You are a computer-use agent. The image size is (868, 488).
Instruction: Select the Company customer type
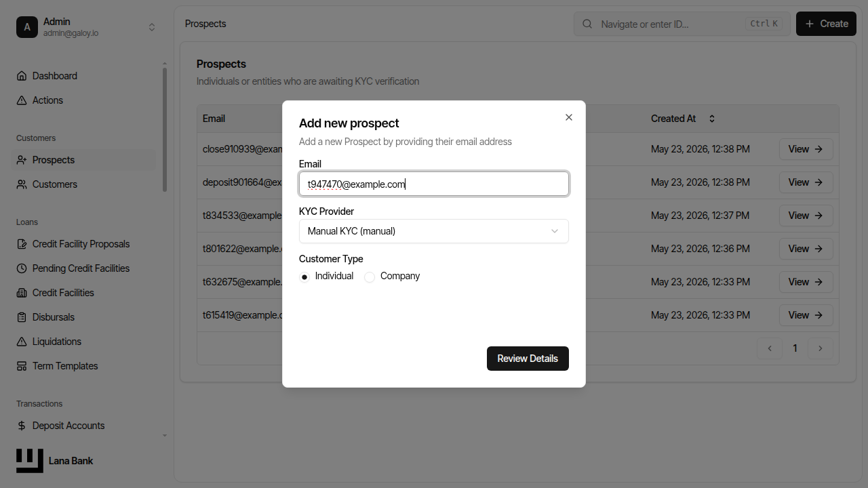370,277
